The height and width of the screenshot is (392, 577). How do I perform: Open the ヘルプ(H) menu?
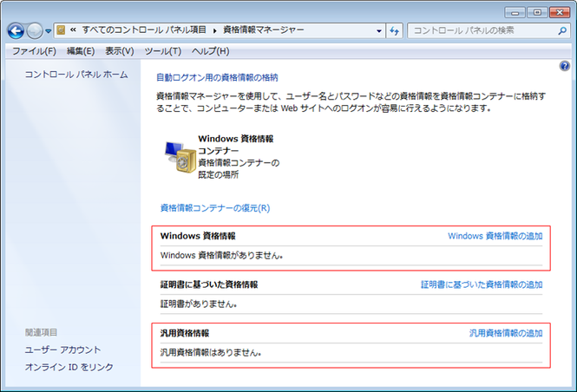coord(211,51)
